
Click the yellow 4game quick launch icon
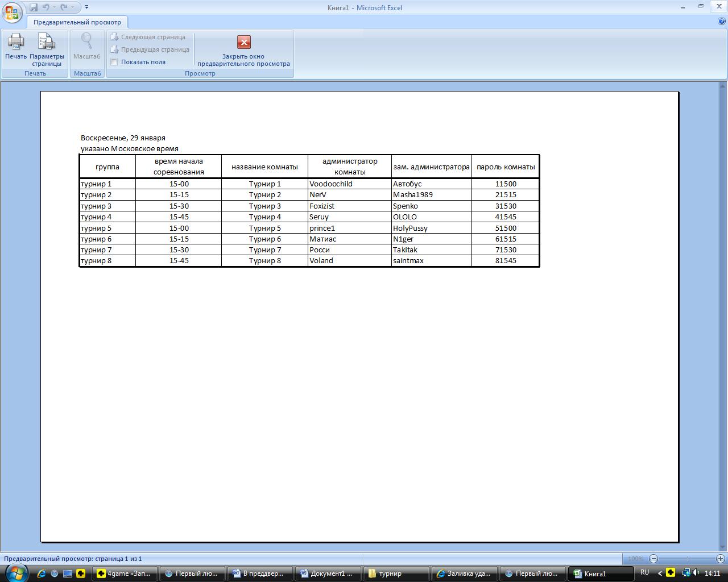coord(81,573)
